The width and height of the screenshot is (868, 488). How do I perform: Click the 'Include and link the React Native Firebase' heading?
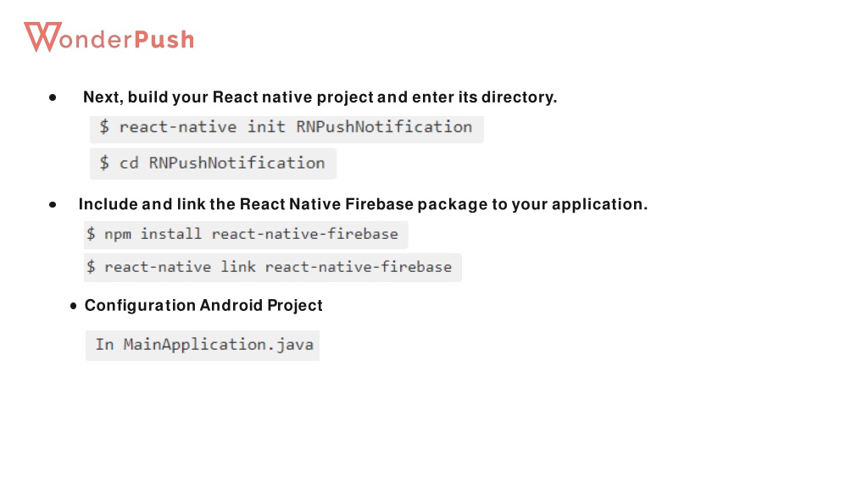tap(363, 204)
